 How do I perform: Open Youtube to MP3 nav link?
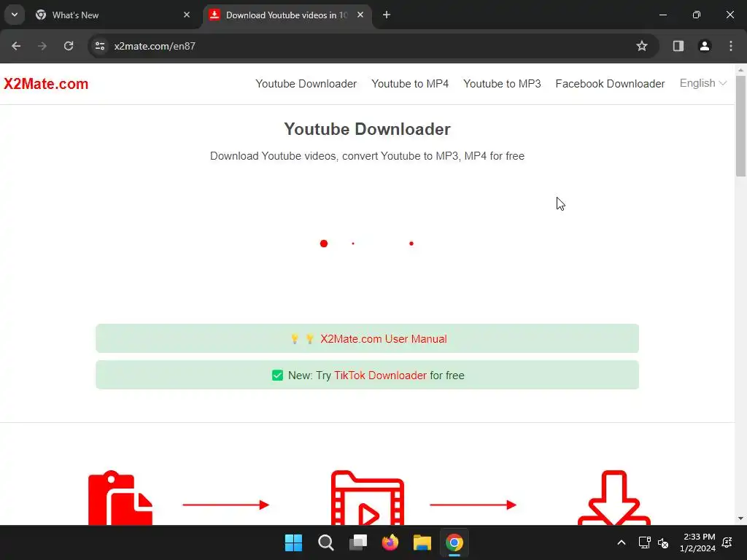pyautogui.click(x=502, y=84)
